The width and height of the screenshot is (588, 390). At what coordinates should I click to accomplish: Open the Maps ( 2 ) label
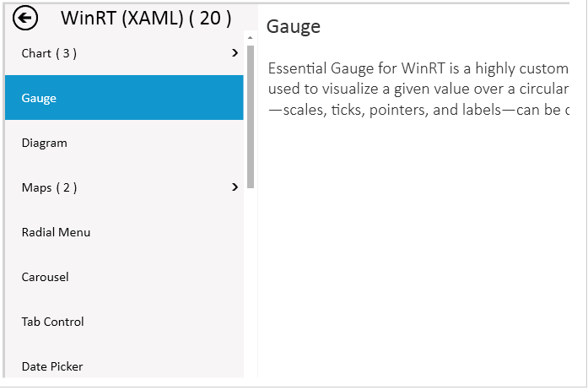click(49, 187)
